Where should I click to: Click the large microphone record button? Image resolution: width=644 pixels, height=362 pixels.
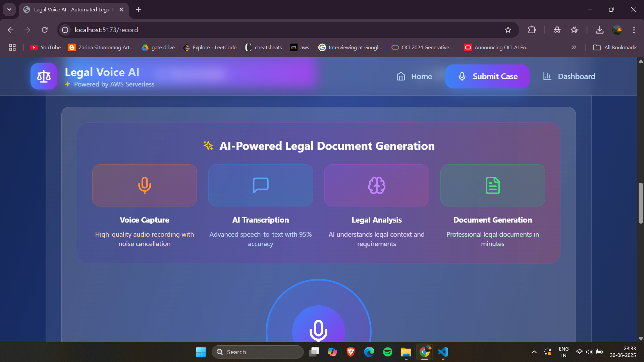point(318,329)
